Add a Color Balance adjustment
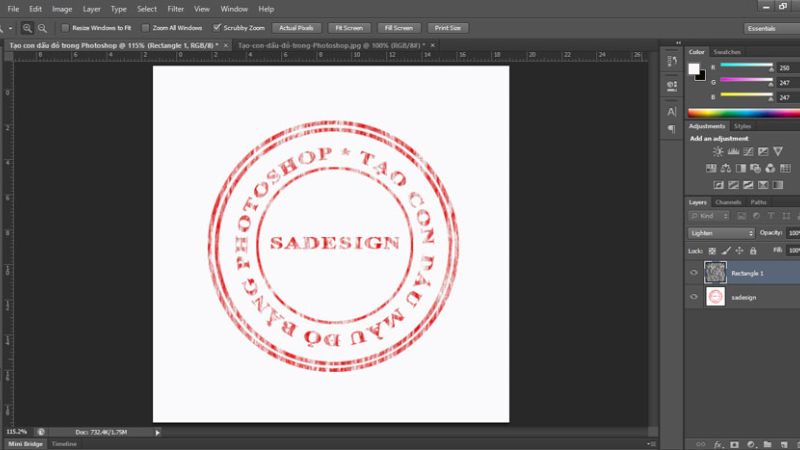 tap(726, 168)
